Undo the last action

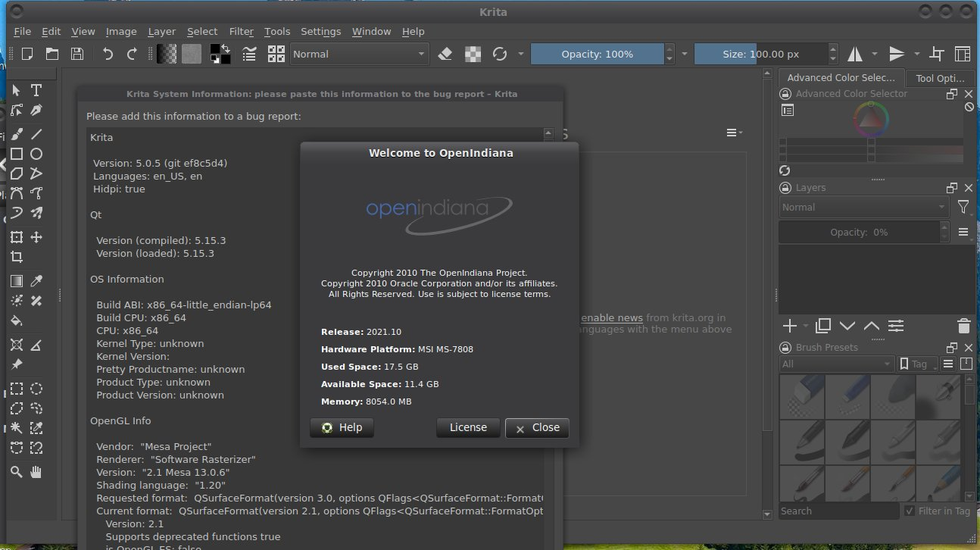pyautogui.click(x=108, y=54)
